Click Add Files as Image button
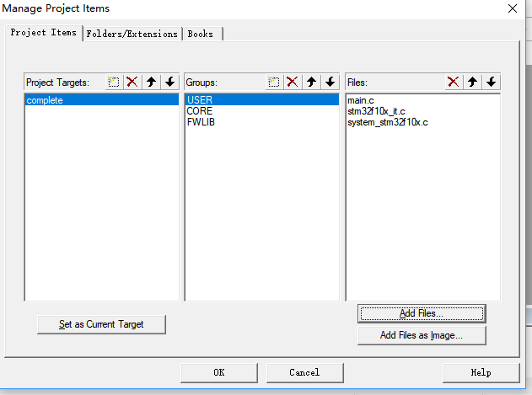 tap(422, 335)
